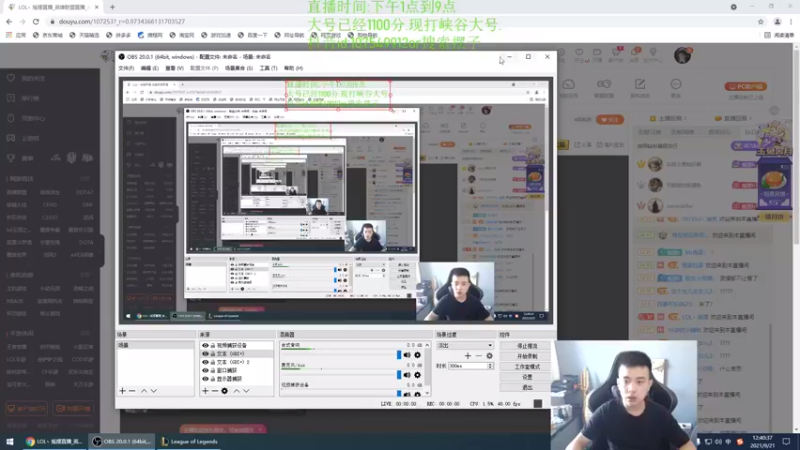This screenshot has width=800, height=450.
Task: Toggle visibility of 窗口捕获 source
Action: [x=205, y=370]
